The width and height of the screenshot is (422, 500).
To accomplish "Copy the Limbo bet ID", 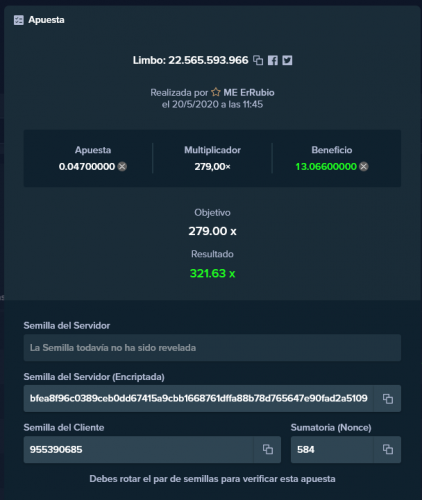I will click(258, 60).
